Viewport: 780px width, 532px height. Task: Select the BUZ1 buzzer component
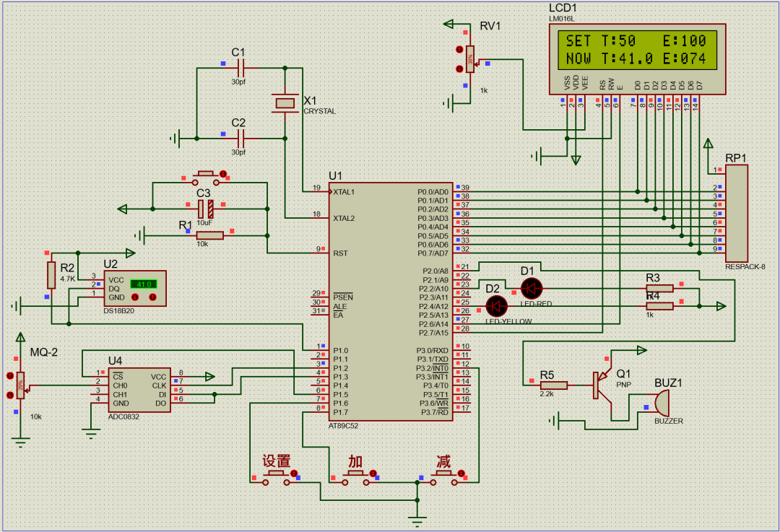point(662,404)
